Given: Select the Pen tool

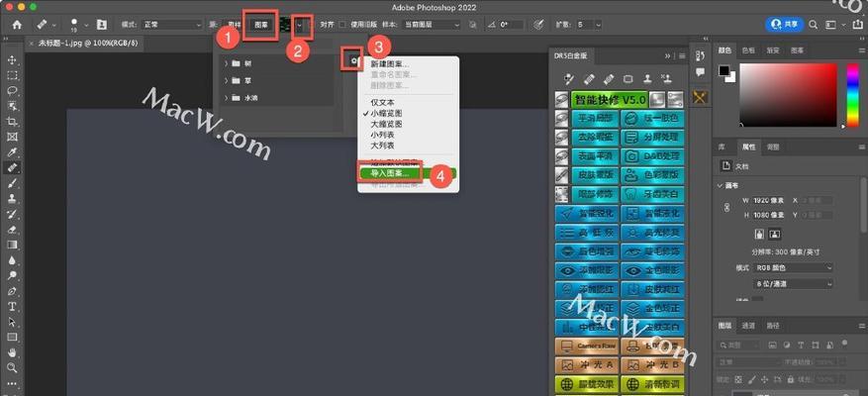Looking at the screenshot, I should [12, 291].
